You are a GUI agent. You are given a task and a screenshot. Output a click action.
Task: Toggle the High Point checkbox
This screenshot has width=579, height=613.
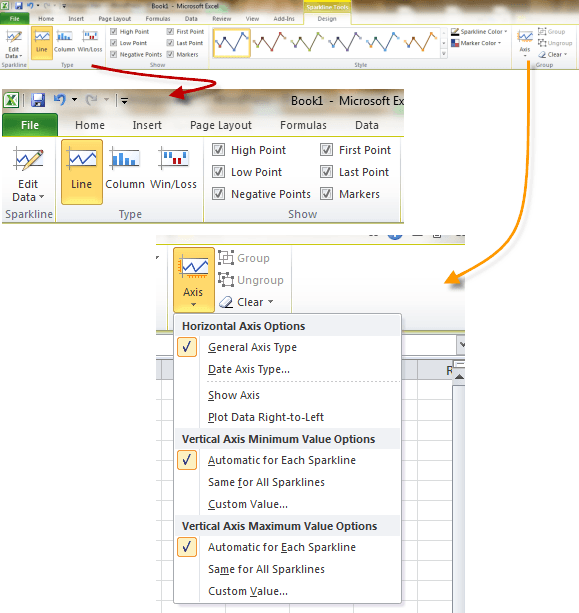tap(218, 150)
